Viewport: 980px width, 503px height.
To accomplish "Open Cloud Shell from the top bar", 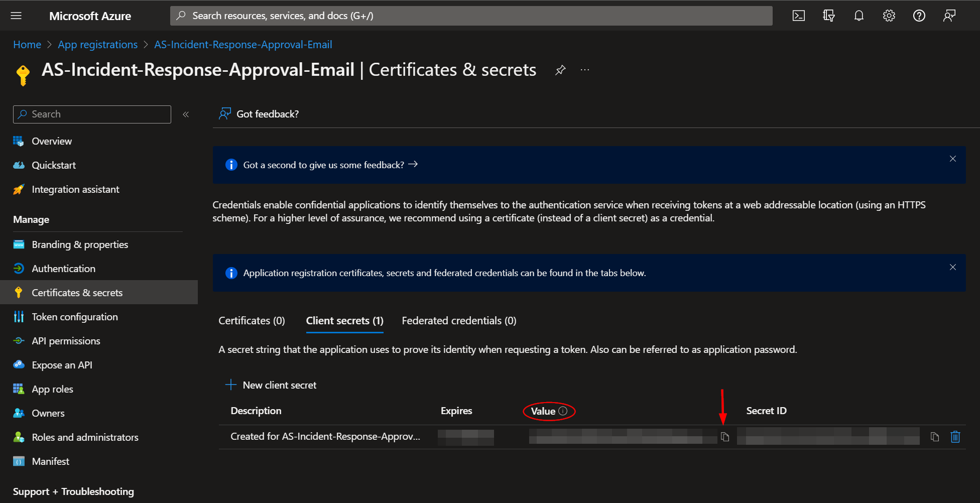I will pyautogui.click(x=798, y=16).
